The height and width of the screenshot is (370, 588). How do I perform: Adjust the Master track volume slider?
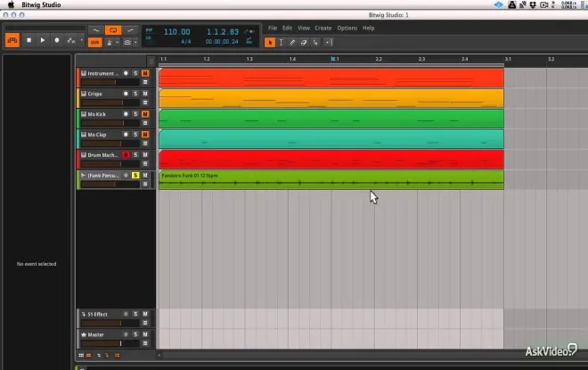(110, 343)
